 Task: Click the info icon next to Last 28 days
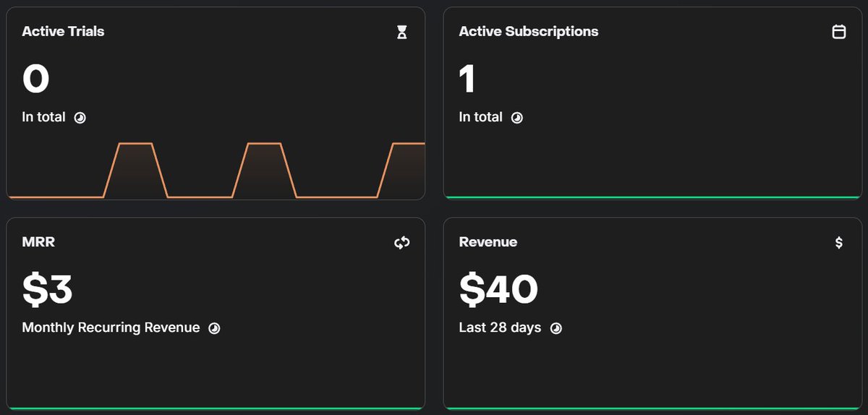pos(556,328)
